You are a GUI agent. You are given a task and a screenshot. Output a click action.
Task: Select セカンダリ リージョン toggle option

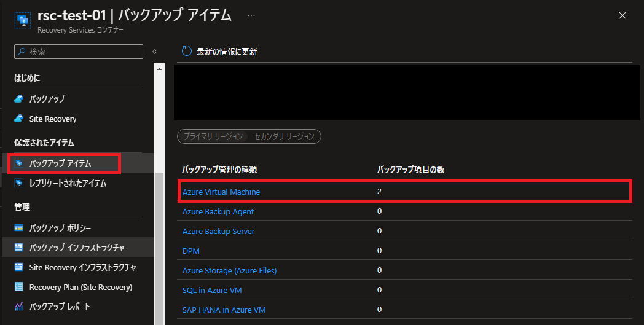tap(285, 136)
